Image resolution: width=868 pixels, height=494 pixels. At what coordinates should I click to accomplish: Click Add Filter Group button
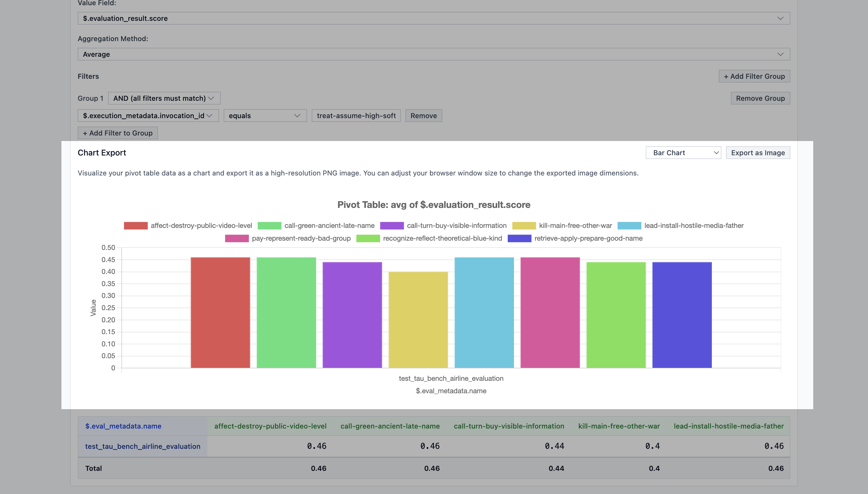click(754, 76)
